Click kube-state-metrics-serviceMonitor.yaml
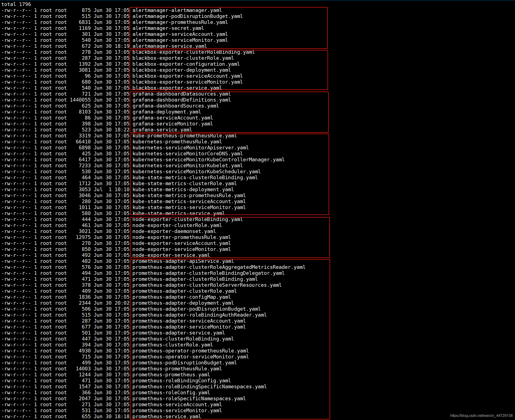Image resolution: width=515 pixels, height=420 pixels. pyautogui.click(x=189, y=207)
